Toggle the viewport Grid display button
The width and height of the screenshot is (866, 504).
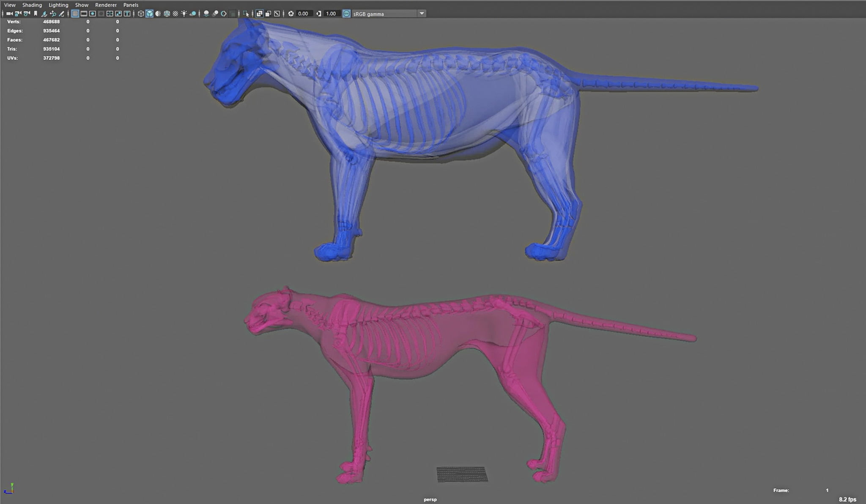[75, 14]
